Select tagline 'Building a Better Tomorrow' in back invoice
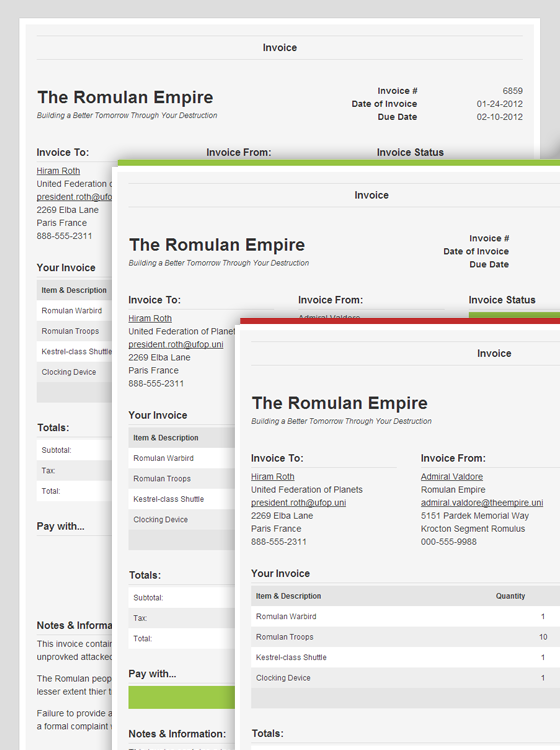The width and height of the screenshot is (560, 750). 127,115
